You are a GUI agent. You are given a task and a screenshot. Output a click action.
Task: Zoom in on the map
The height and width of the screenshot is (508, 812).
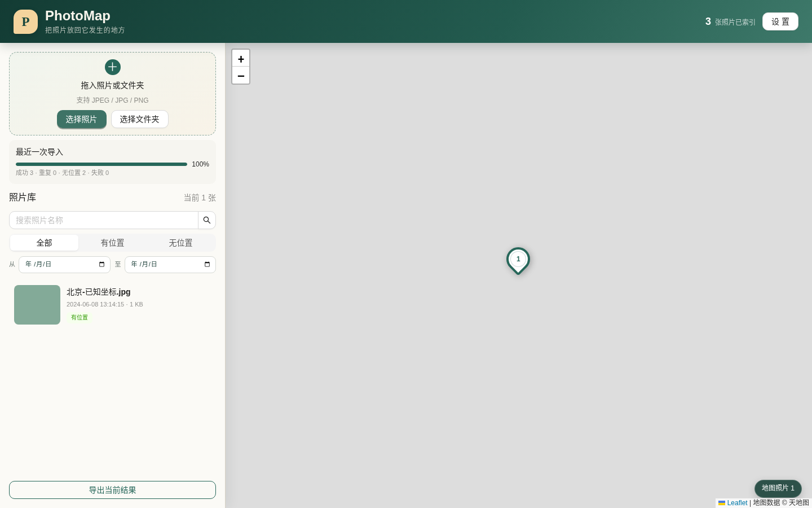point(241,59)
